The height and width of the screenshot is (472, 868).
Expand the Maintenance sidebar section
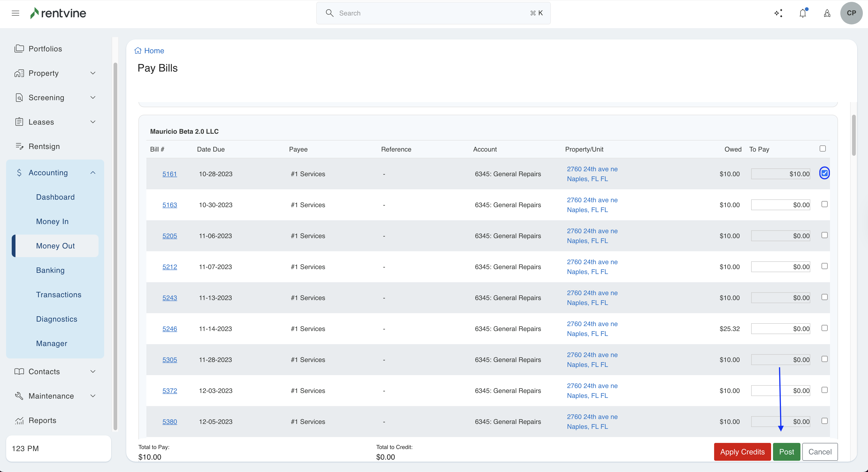pos(93,396)
